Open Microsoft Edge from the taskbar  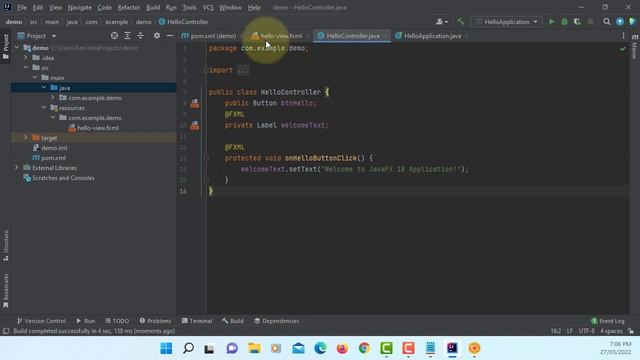pyautogui.click(x=320, y=348)
